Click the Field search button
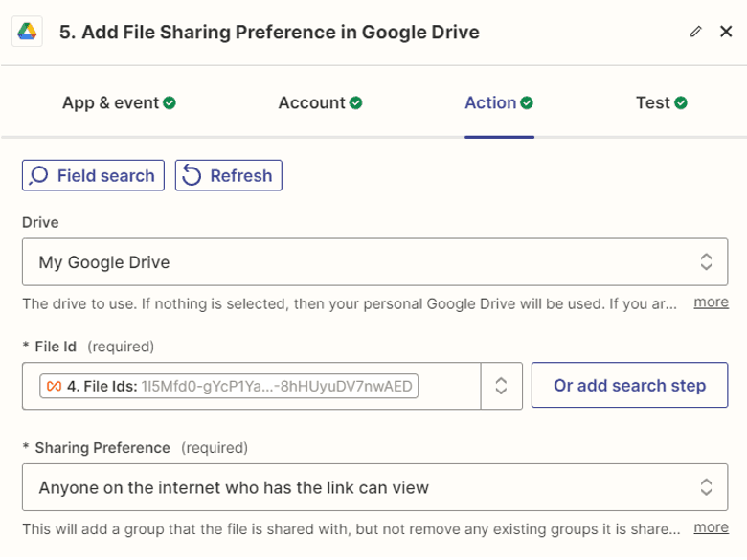 [x=93, y=175]
